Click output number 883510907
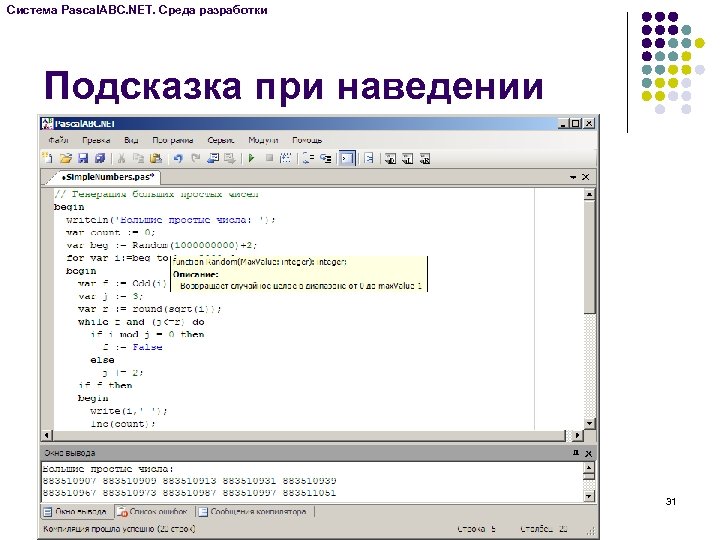This screenshot has height=540, width=720. point(69,481)
